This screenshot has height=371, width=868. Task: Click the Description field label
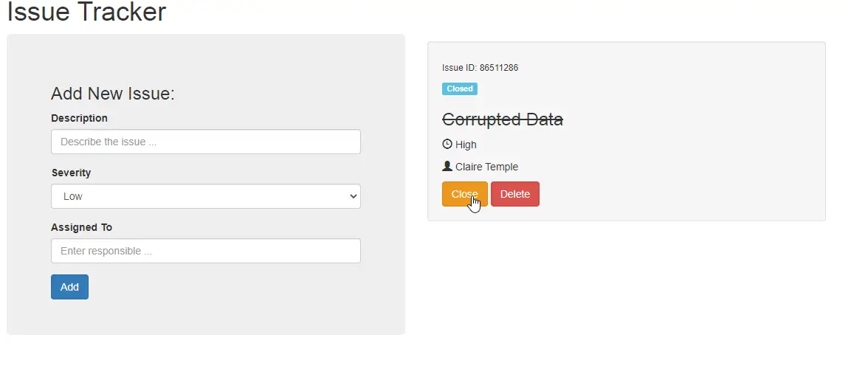79,118
